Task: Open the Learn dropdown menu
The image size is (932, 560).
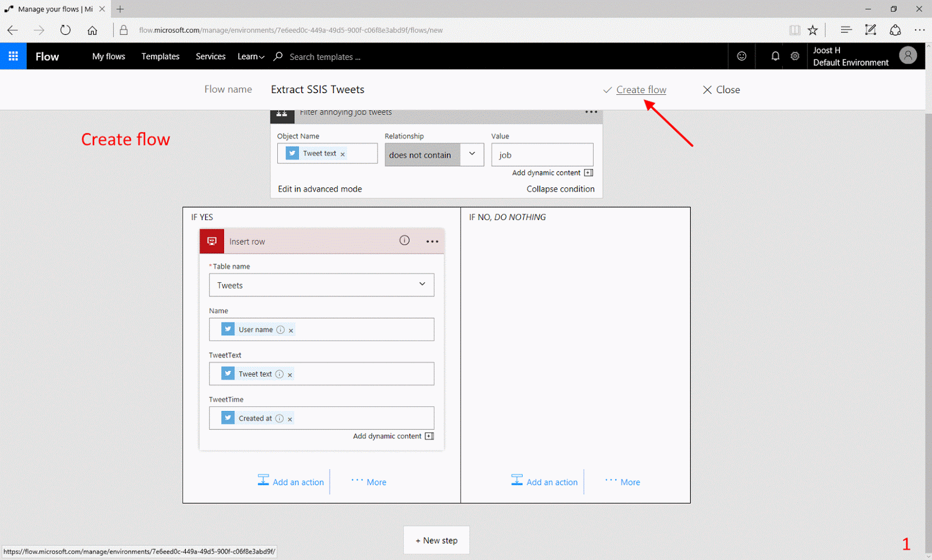Action: point(250,56)
